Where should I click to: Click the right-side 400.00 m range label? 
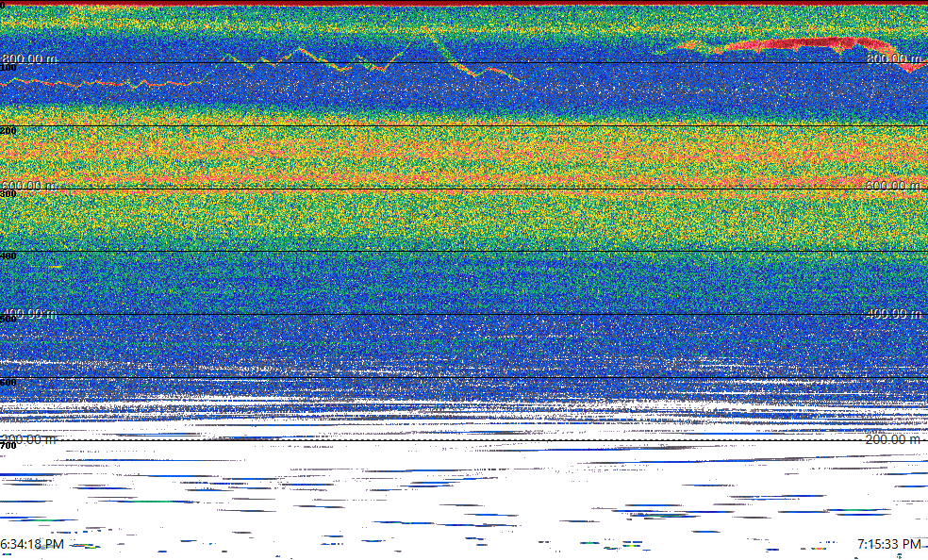tap(894, 313)
